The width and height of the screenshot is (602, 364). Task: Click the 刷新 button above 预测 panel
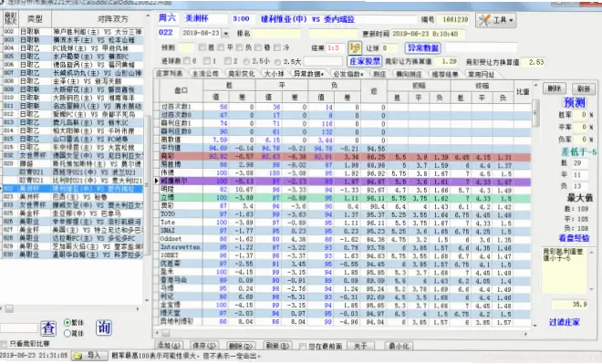[584, 89]
